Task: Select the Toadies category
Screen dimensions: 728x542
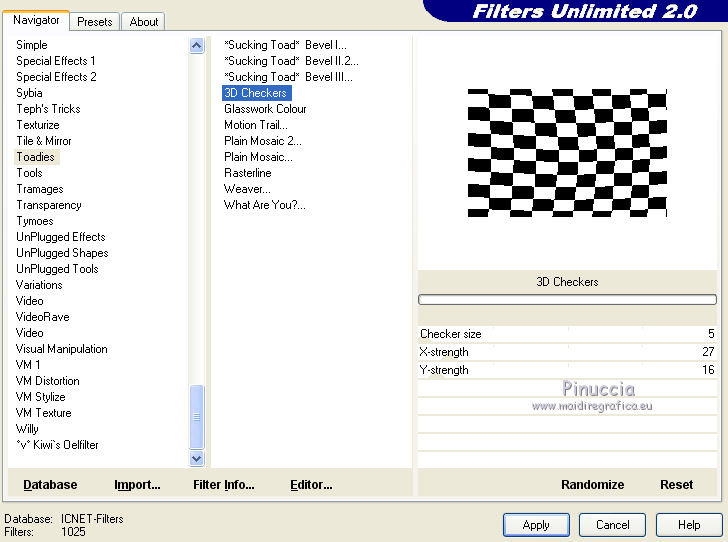Action: pos(36,157)
